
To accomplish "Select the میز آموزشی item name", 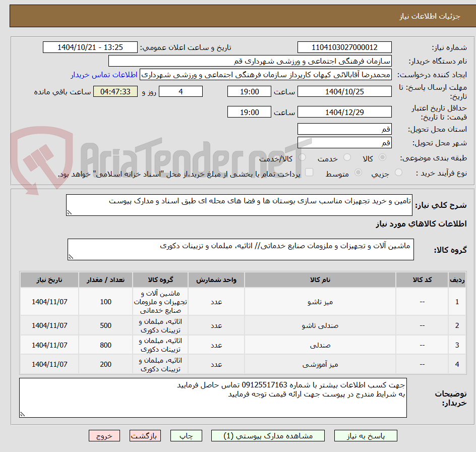I will (x=320, y=365).
